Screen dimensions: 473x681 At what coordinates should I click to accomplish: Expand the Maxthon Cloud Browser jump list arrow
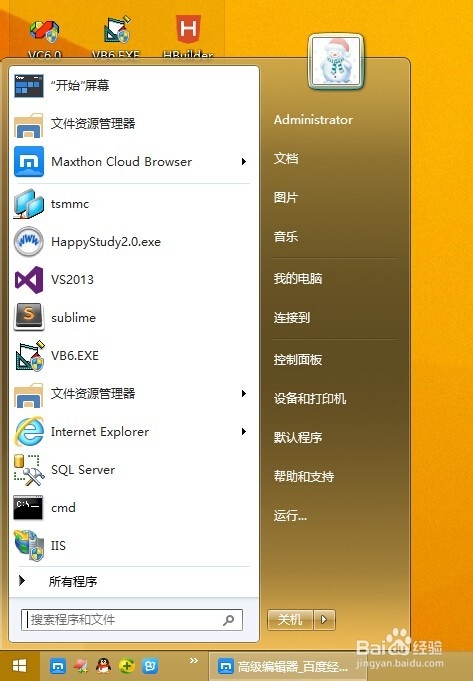coord(244,162)
